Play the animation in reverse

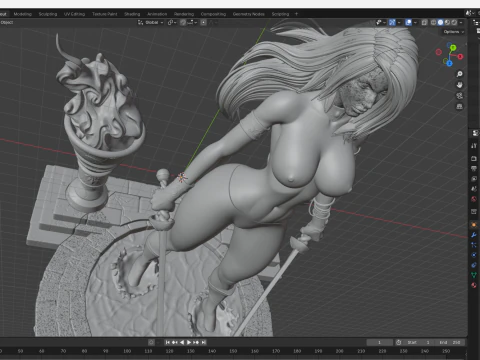pyautogui.click(x=182, y=342)
